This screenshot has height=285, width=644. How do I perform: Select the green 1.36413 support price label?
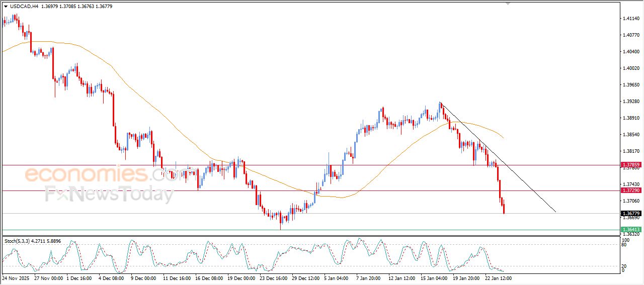[631, 230]
